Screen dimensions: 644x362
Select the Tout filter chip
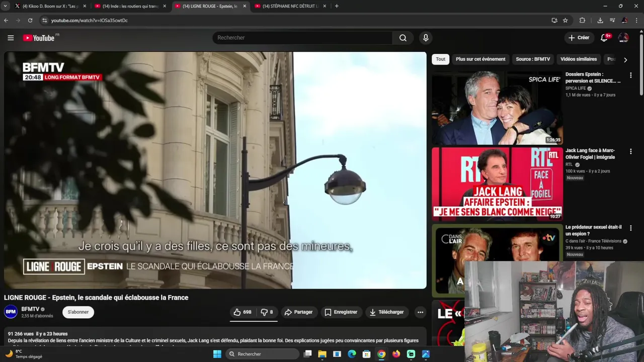(441, 59)
